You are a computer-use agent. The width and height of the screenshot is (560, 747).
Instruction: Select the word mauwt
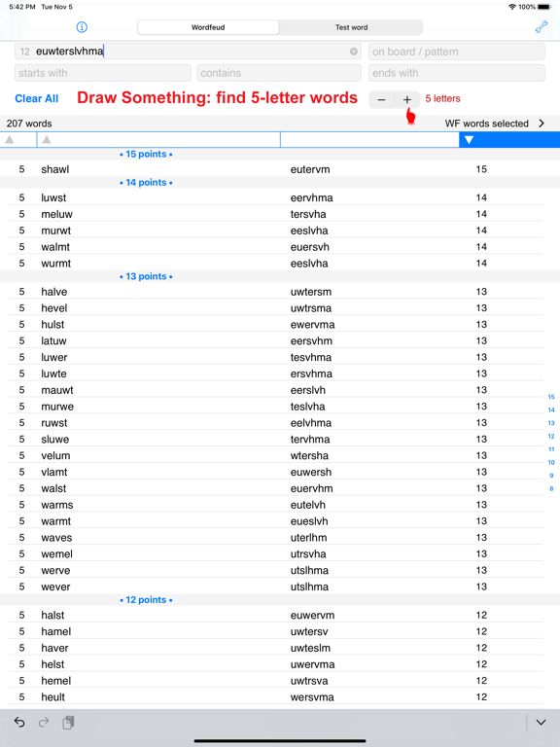pos(57,390)
